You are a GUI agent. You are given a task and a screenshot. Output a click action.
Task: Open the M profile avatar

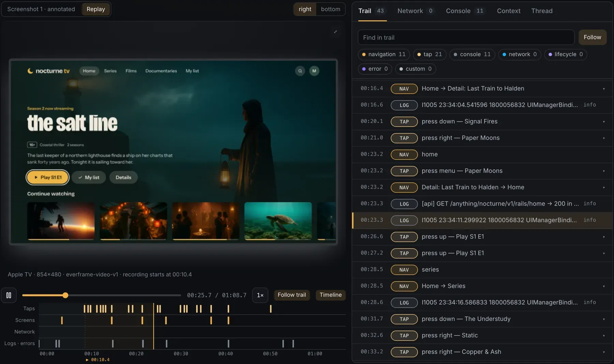314,71
